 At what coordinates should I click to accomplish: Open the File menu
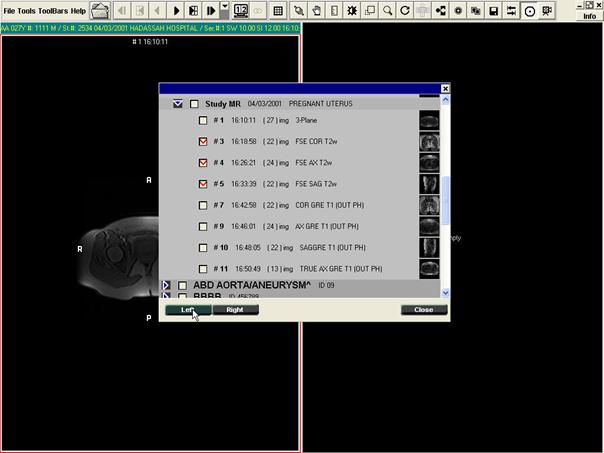click(9, 11)
